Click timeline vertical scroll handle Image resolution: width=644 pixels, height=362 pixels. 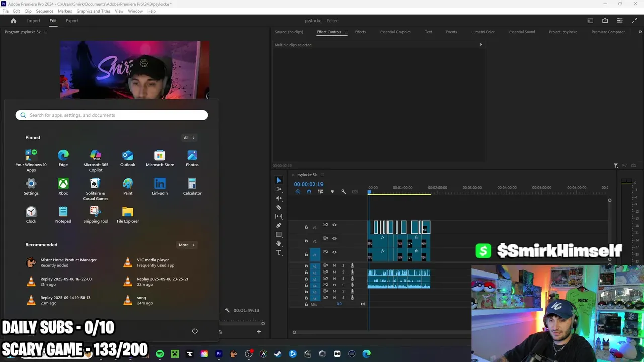click(x=610, y=200)
